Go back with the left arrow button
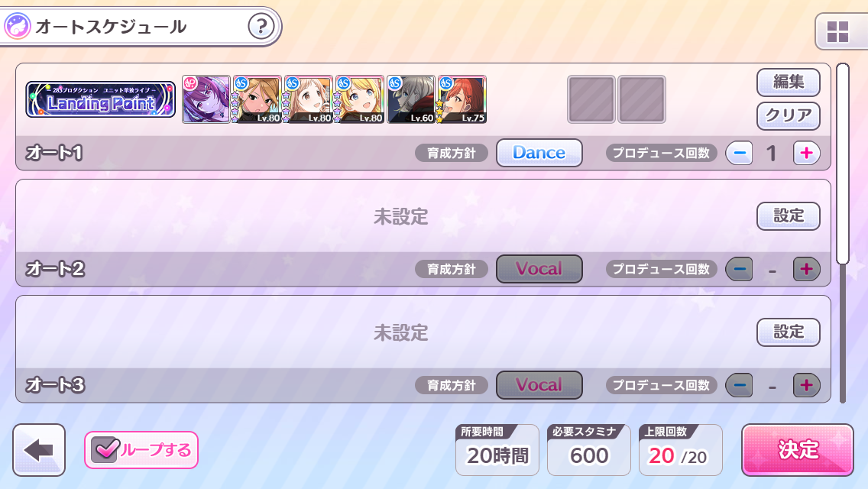Screen dimensions: 868x489 39,450
